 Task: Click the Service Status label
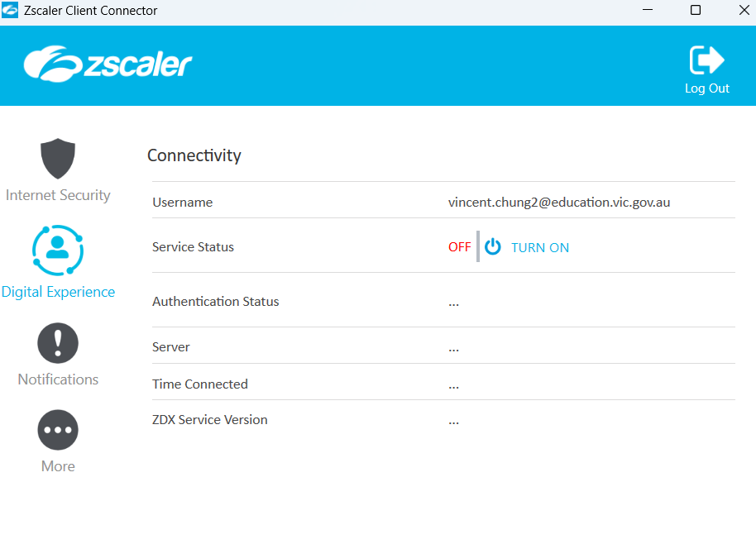click(193, 247)
